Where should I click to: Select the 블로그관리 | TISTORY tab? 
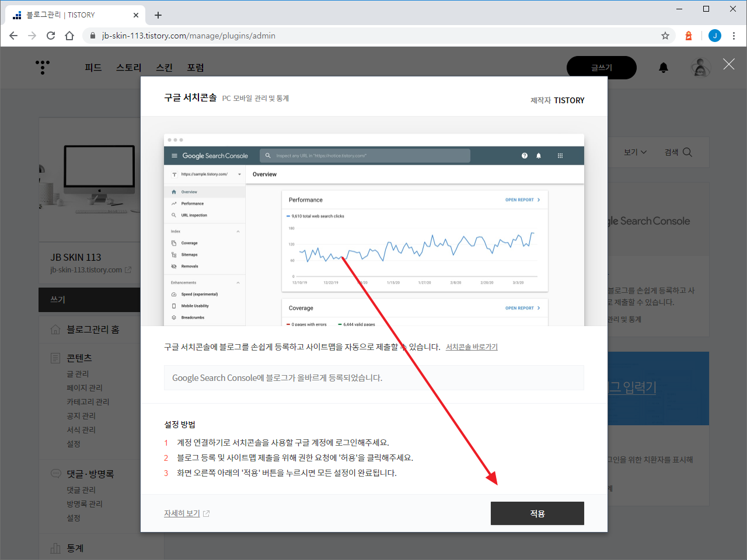pyautogui.click(x=75, y=15)
